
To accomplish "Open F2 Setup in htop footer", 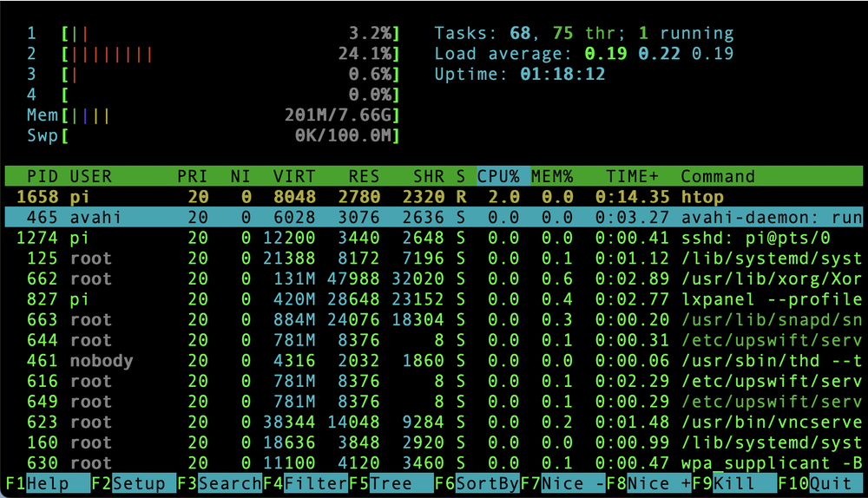I will pyautogui.click(x=134, y=483).
